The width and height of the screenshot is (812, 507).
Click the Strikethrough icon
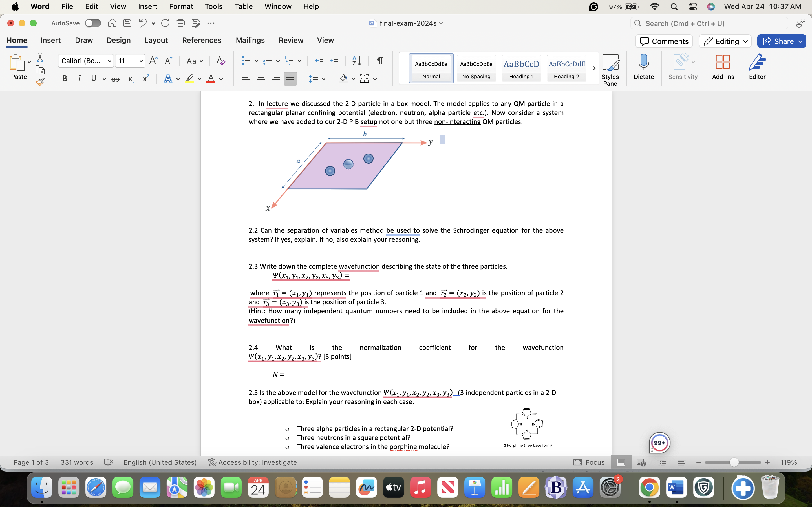(115, 79)
